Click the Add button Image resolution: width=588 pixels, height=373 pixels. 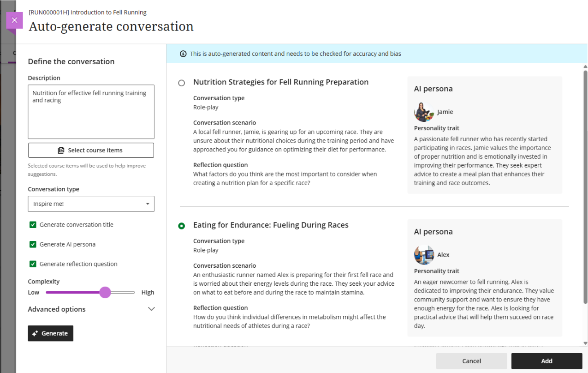[546, 361]
